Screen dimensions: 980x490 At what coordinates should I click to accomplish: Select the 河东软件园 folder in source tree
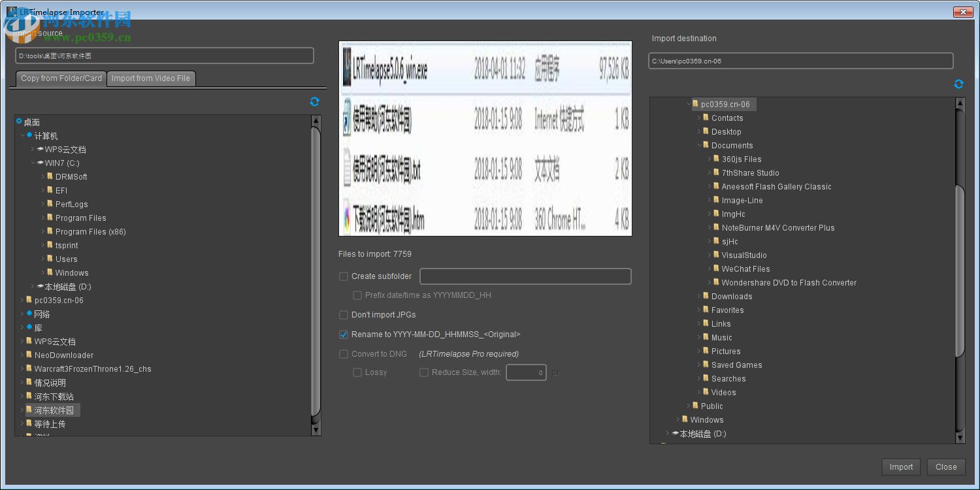pos(54,410)
